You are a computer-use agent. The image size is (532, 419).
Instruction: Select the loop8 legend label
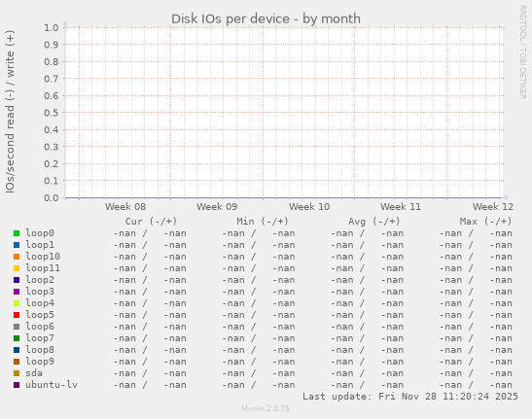[40, 349]
